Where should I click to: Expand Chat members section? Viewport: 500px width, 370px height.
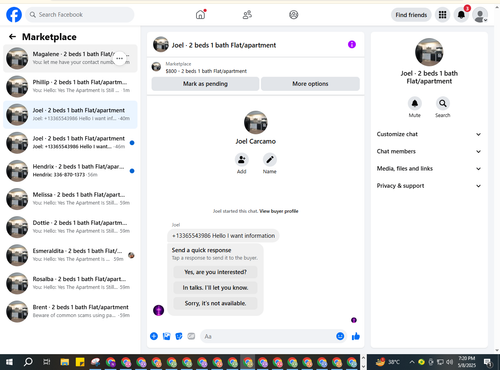pyautogui.click(x=429, y=151)
